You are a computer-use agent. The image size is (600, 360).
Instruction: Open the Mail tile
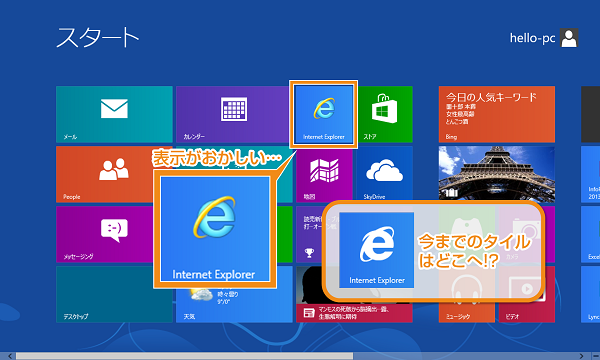114,114
